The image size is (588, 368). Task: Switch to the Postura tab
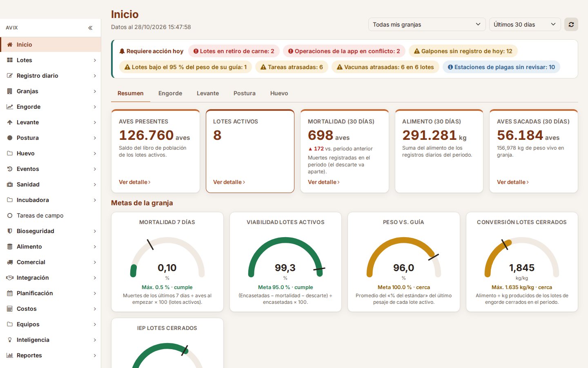coord(245,93)
